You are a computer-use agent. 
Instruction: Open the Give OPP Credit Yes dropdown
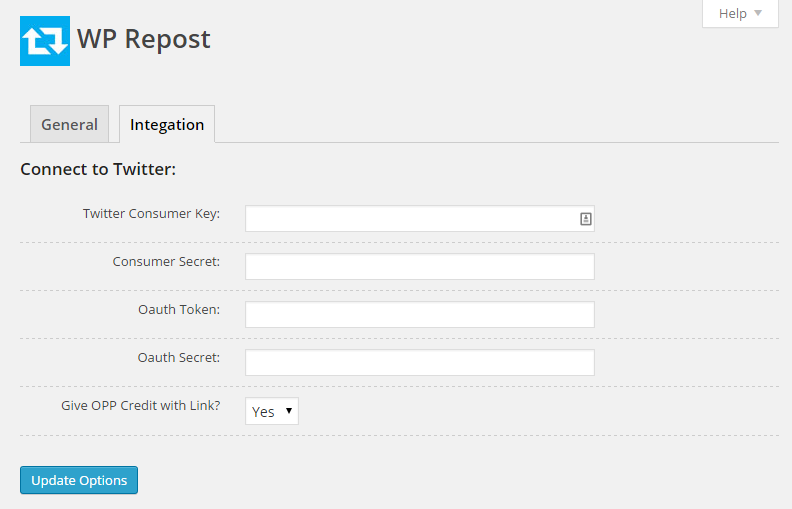(x=272, y=411)
